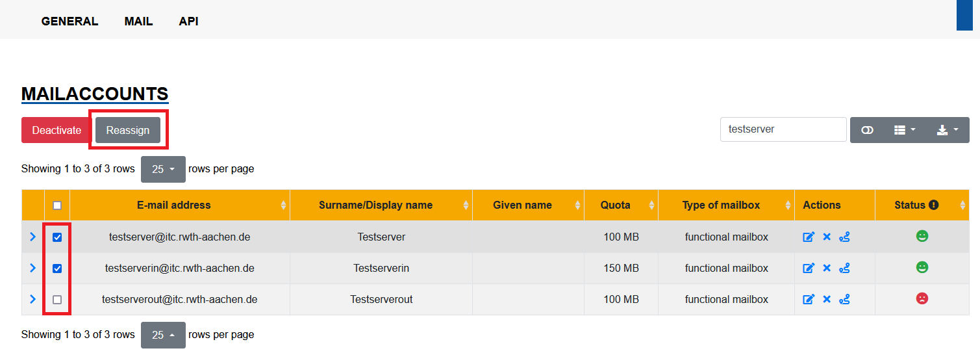This screenshot has height=355, width=980.
Task: Click testserverin@itc.rwth-aachen.de address cell
Action: pyautogui.click(x=180, y=269)
